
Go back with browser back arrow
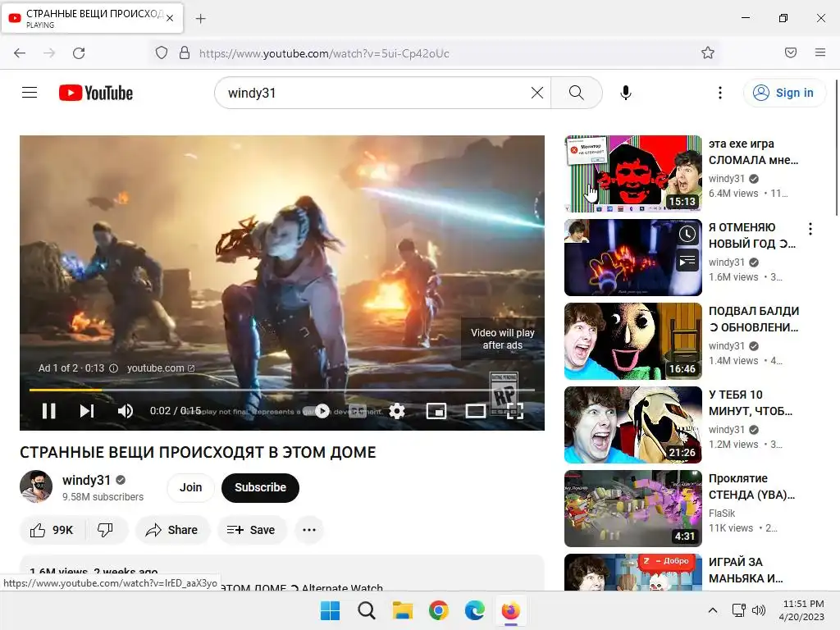[20, 52]
